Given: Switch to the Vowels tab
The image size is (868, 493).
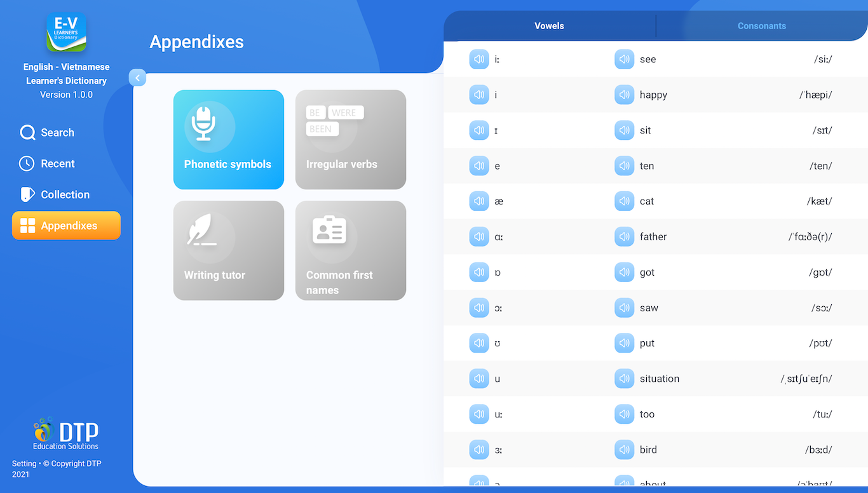Looking at the screenshot, I should click(x=550, y=26).
